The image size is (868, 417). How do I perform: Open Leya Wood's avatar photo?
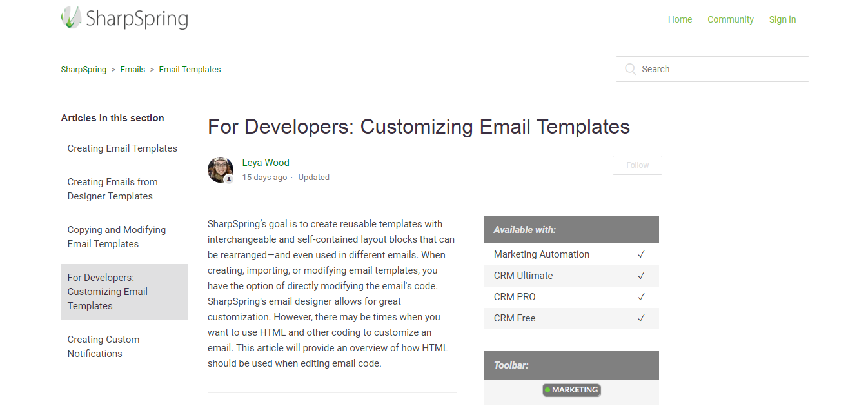coord(221,170)
